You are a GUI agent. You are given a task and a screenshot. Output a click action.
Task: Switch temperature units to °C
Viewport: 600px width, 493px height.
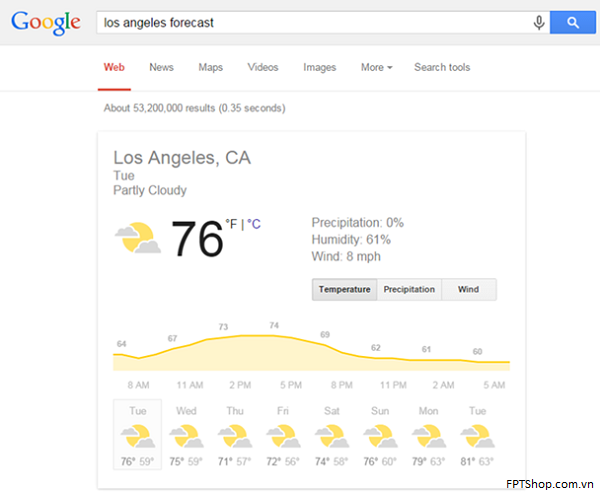pyautogui.click(x=254, y=224)
